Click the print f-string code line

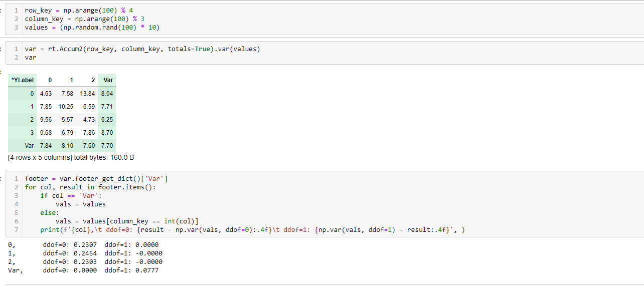tap(252, 229)
